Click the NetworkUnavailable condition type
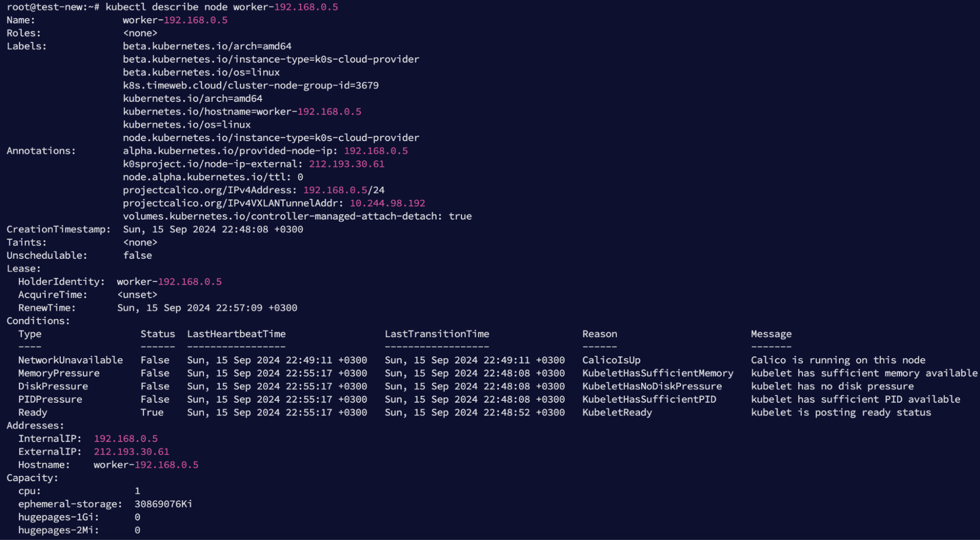 (70, 360)
